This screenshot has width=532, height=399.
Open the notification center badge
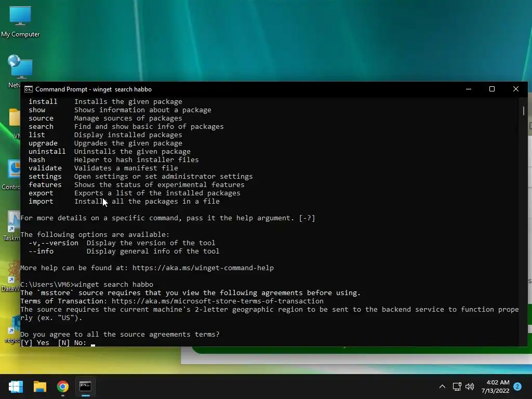pos(517,387)
